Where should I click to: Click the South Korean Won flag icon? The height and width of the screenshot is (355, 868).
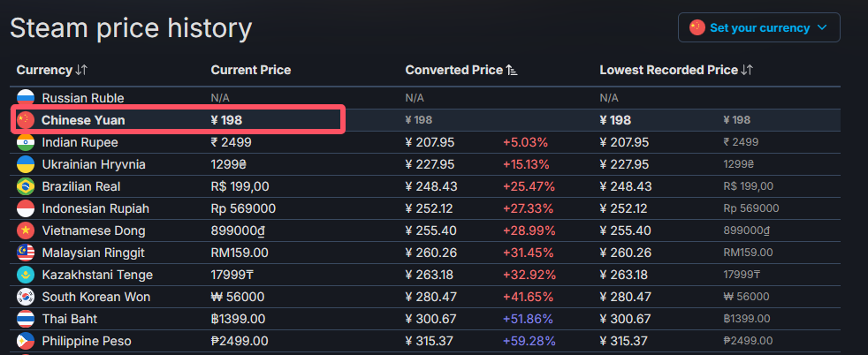pyautogui.click(x=25, y=297)
